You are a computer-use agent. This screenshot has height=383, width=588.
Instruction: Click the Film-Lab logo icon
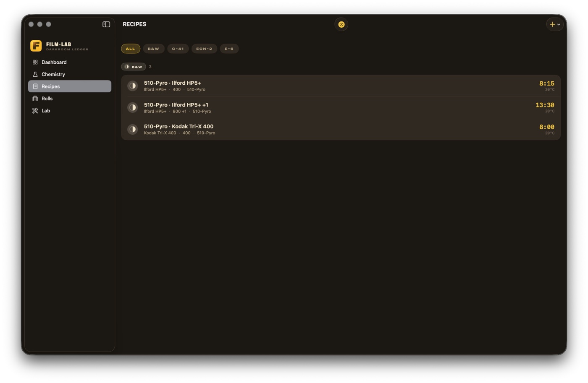(36, 46)
